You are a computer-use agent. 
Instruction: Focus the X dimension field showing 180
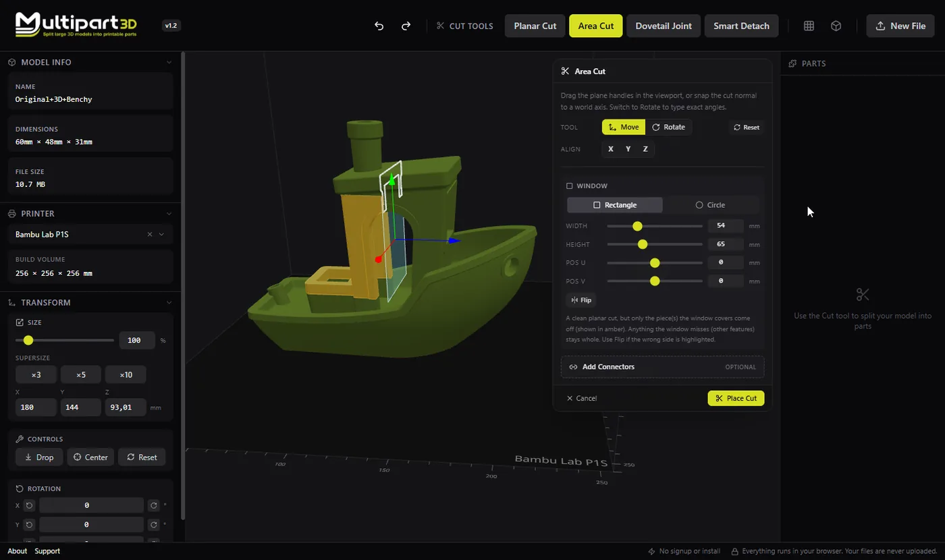pyautogui.click(x=36, y=407)
